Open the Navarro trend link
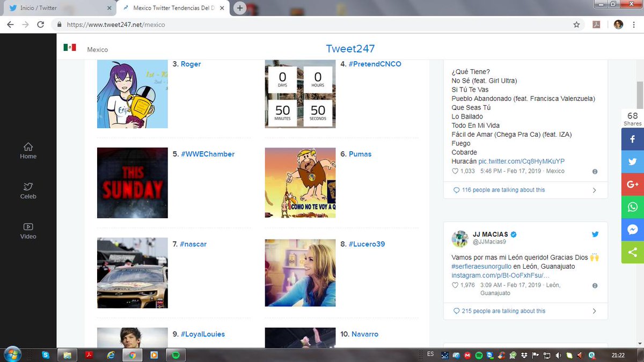Image resolution: width=644 pixels, height=362 pixels. (x=365, y=334)
